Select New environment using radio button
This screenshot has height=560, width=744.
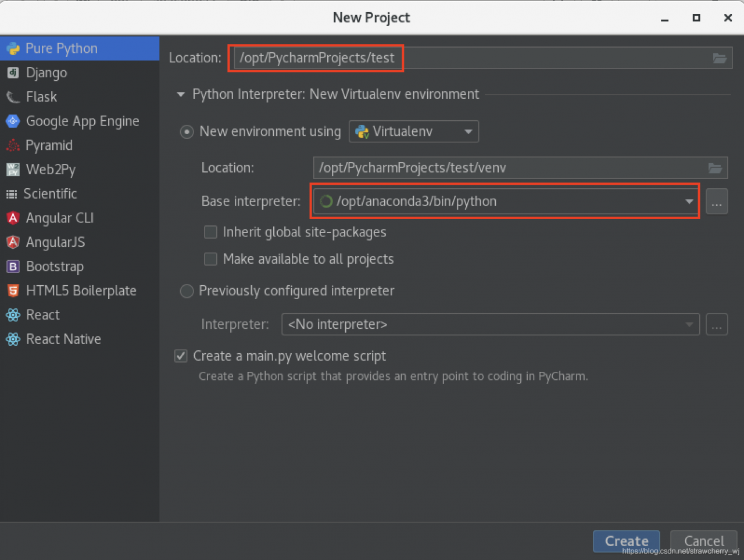point(187,132)
